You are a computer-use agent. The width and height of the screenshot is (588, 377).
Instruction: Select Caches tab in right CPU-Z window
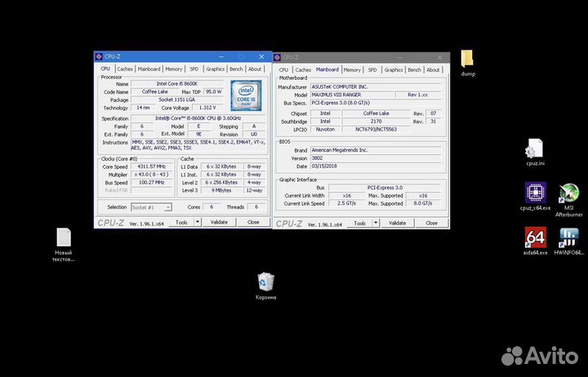point(303,69)
